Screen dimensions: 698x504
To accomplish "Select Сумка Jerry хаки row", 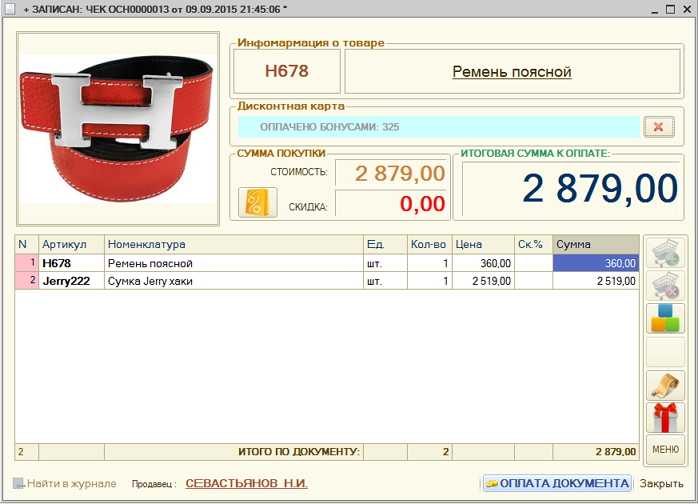I will click(x=234, y=281).
